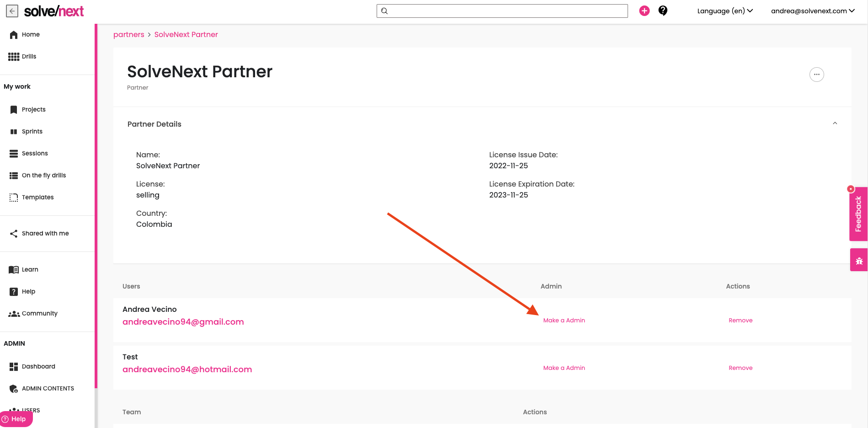Open Sessions in sidebar

(35, 154)
